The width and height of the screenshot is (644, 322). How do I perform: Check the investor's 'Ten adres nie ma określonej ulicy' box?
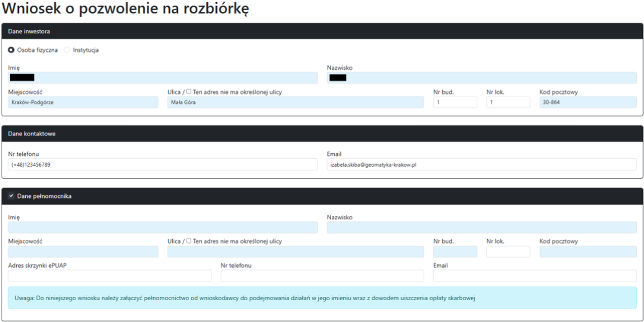click(189, 92)
